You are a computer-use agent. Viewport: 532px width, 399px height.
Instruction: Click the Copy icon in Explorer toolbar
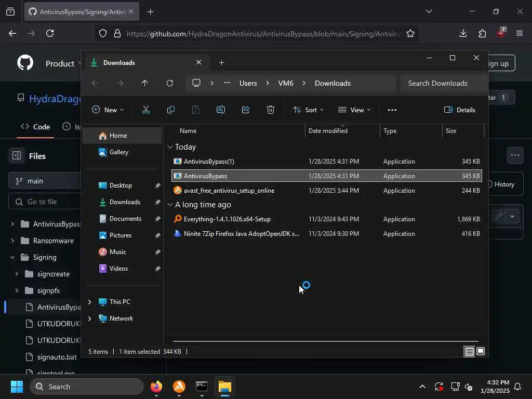pos(170,110)
